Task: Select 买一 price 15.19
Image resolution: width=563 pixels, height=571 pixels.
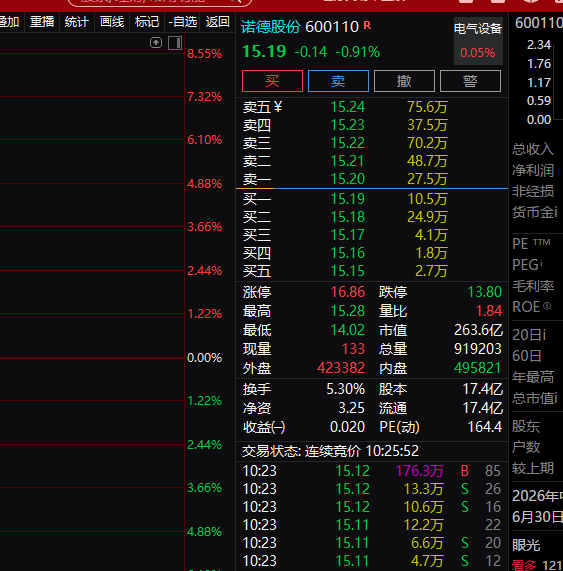Action: [347, 198]
